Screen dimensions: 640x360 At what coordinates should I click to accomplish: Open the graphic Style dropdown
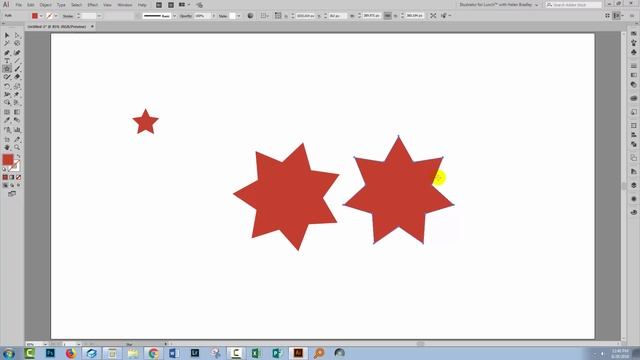coord(239,16)
